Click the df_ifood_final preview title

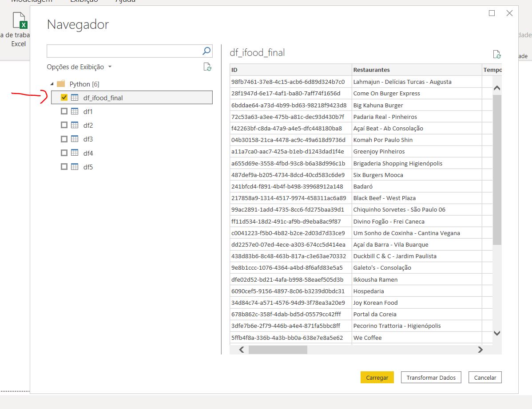257,52
